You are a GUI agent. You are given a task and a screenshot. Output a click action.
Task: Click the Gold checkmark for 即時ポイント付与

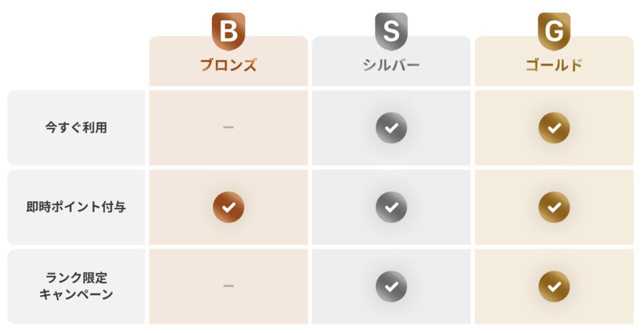pyautogui.click(x=554, y=207)
